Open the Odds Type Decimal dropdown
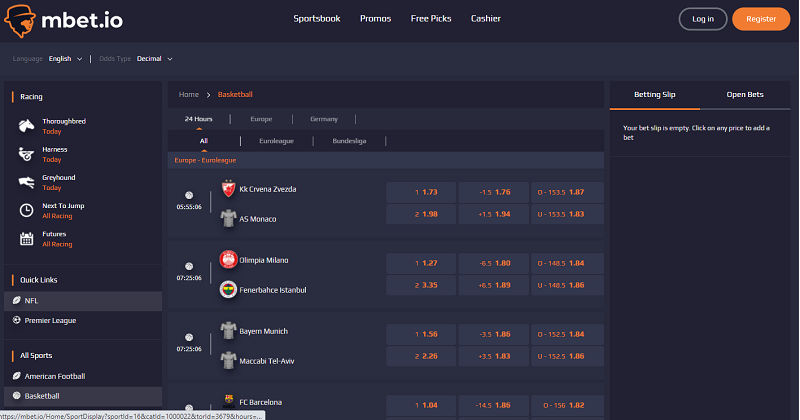The image size is (800, 420). [155, 59]
